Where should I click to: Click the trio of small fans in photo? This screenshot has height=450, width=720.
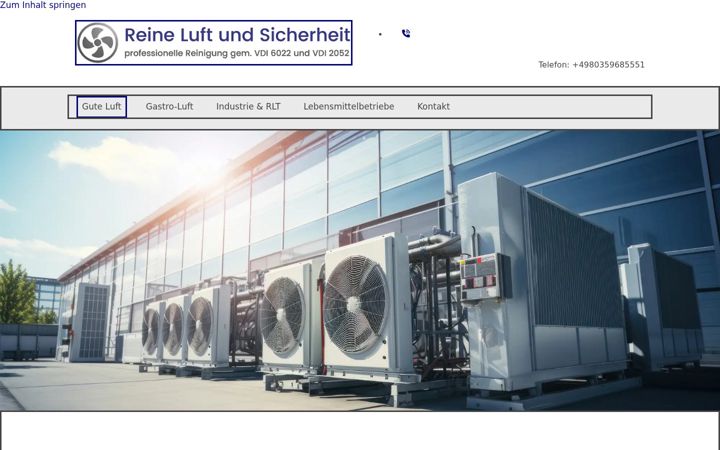tap(177, 326)
